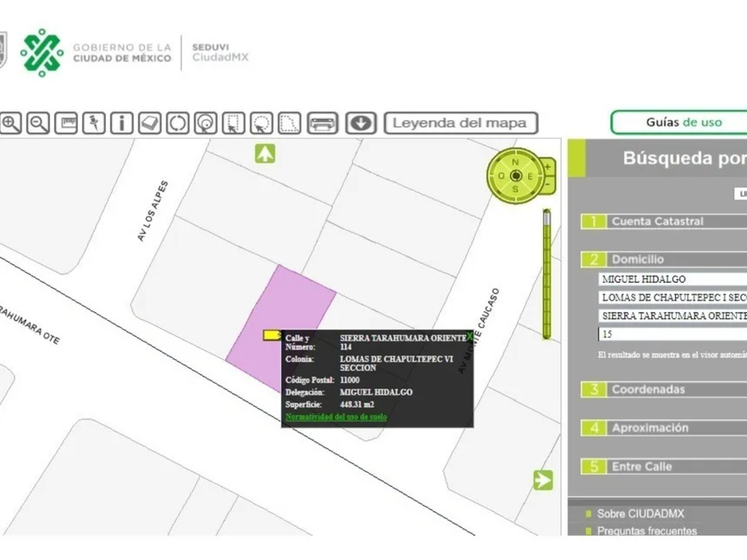Viewport: 747px width, 560px height.
Task: Expand the Aproximación search section
Action: coord(649,428)
